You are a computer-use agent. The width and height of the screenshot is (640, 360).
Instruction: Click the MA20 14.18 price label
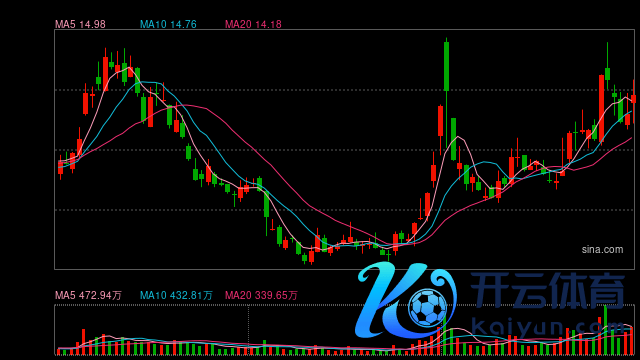pyautogui.click(x=253, y=24)
